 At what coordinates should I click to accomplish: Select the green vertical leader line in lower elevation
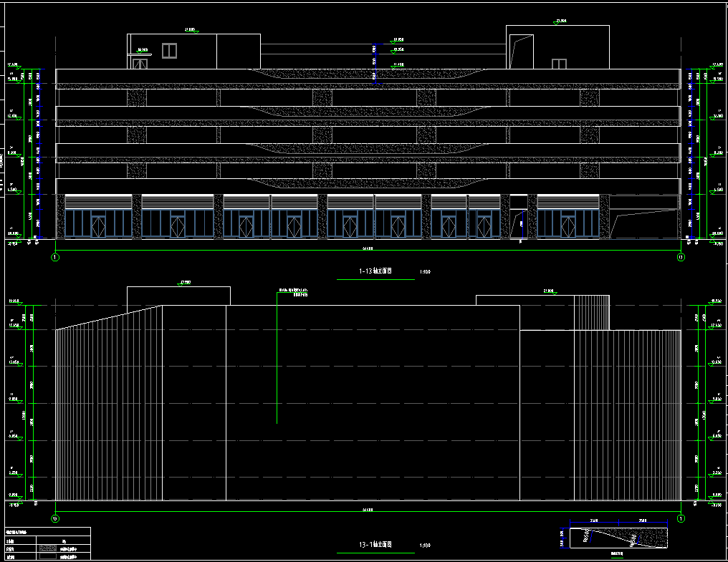point(277,358)
